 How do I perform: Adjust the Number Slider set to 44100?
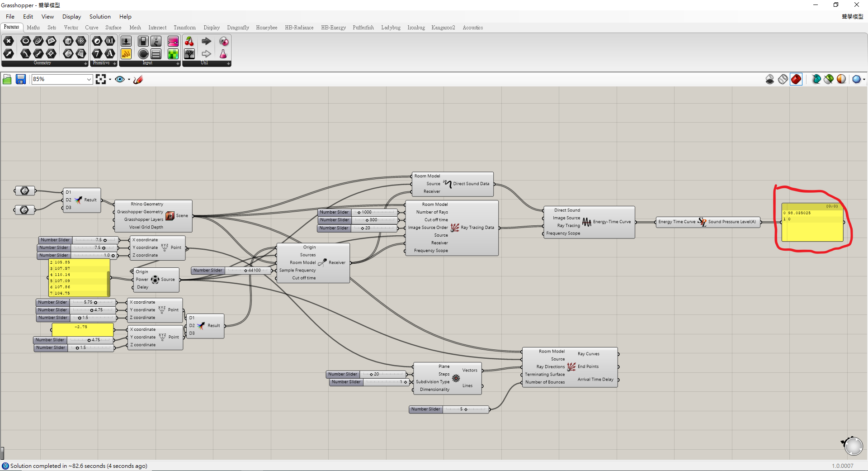[231, 271]
